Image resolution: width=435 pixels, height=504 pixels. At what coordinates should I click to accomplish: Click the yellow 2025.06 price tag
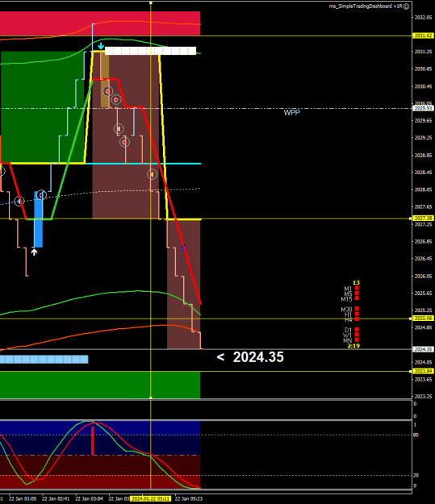(x=423, y=319)
